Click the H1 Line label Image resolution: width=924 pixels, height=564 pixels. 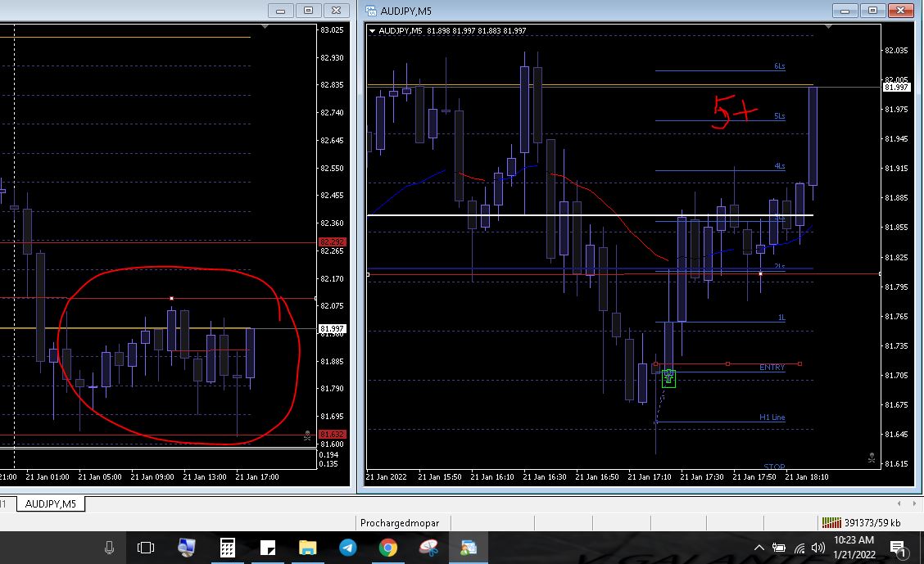click(x=772, y=417)
